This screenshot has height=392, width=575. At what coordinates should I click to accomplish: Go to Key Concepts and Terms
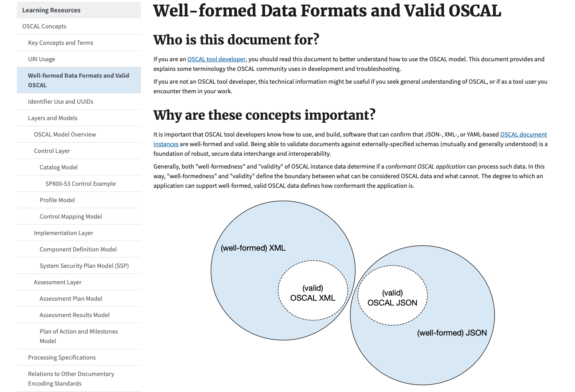click(60, 43)
